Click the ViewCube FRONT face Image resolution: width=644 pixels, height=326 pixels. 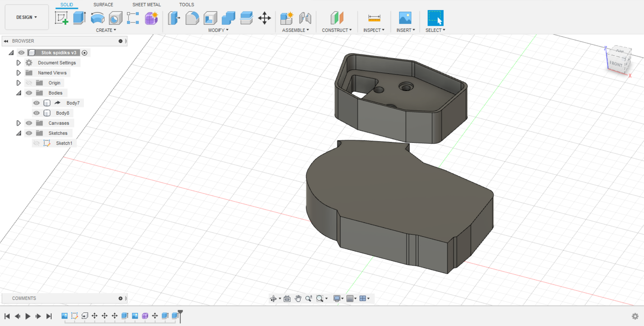(x=616, y=64)
